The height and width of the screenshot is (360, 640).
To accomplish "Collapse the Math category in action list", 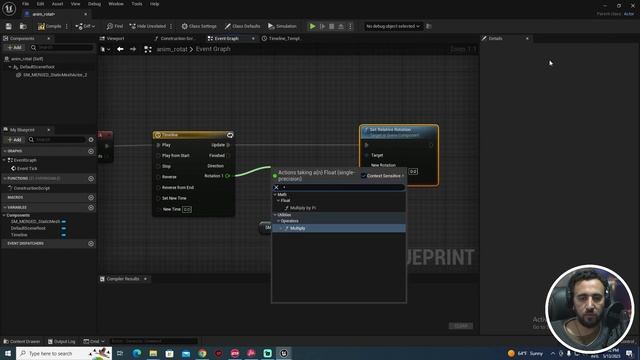I will point(275,195).
